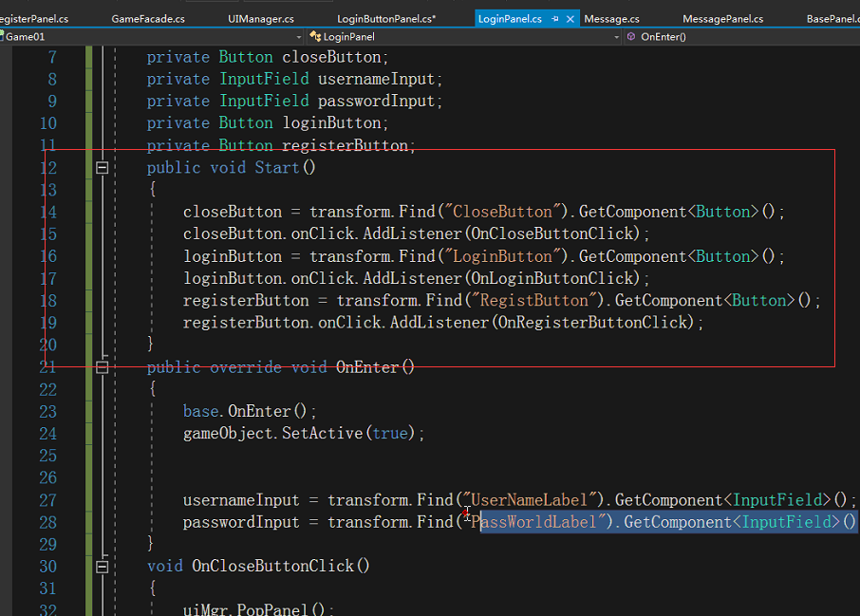This screenshot has width=860, height=616.
Task: Collapse the Start() method region
Action: click(x=102, y=167)
